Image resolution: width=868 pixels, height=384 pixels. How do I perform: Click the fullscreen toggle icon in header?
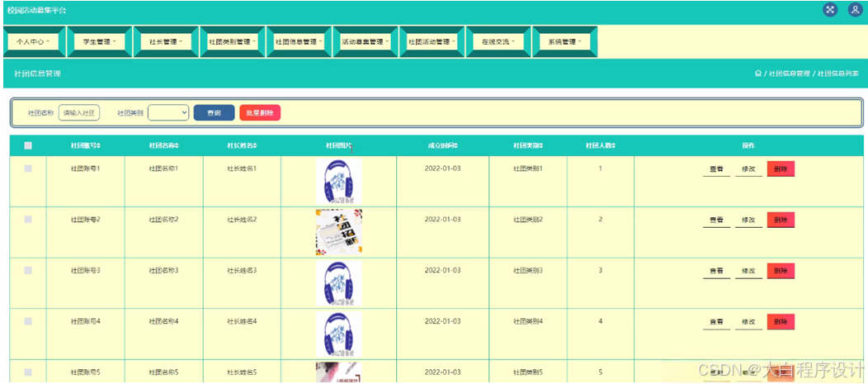pyautogui.click(x=830, y=10)
